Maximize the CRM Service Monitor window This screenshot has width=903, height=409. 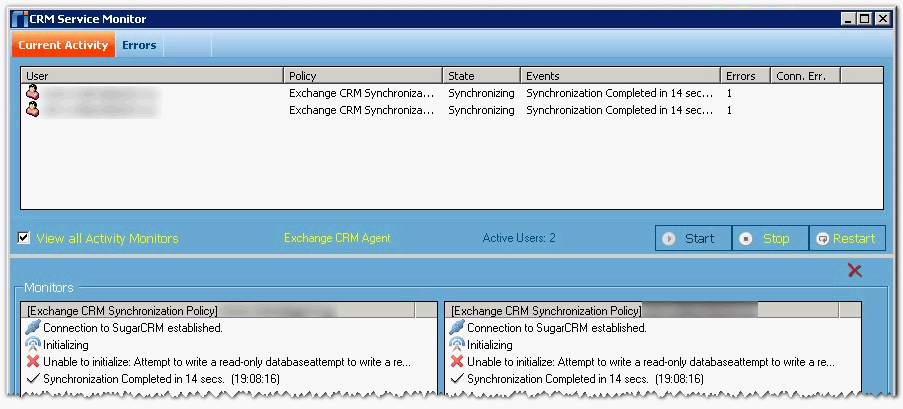(x=864, y=18)
